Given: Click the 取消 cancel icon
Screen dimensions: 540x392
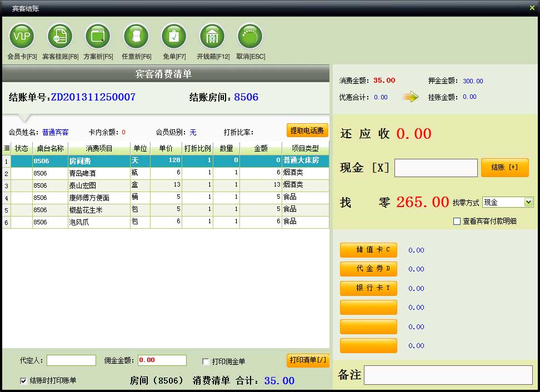Looking at the screenshot, I should point(250,37).
